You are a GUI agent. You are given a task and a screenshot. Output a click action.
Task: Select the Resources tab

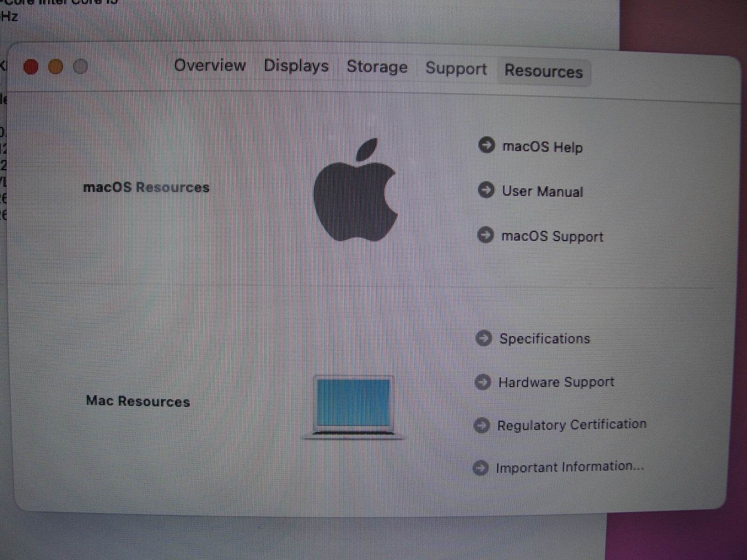click(x=543, y=71)
